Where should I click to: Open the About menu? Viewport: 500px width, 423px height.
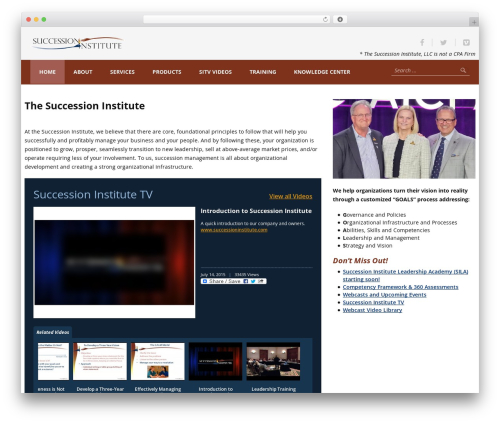click(83, 72)
